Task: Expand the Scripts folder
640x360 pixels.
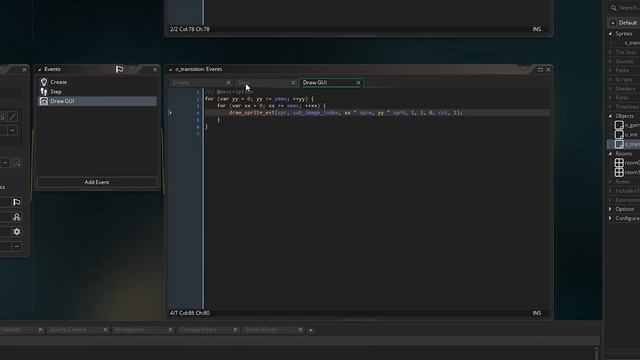Action: pyautogui.click(x=611, y=80)
